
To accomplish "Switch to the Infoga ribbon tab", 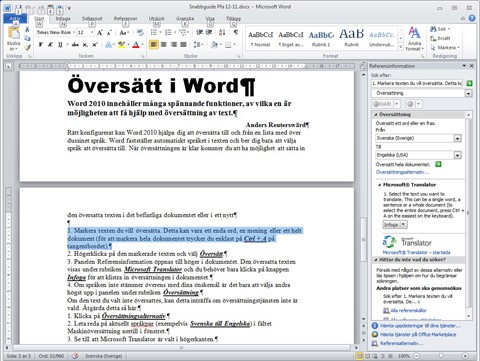I will tap(63, 19).
